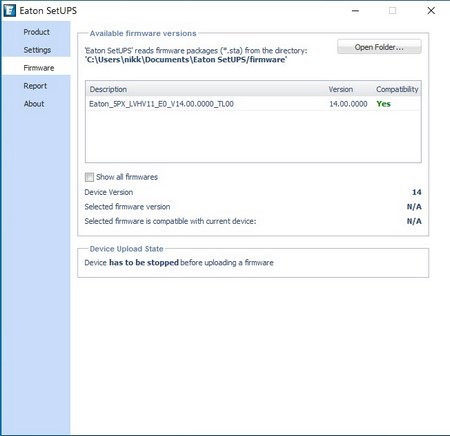Click the maximize window button
The image size is (450, 436).
[x=392, y=11]
